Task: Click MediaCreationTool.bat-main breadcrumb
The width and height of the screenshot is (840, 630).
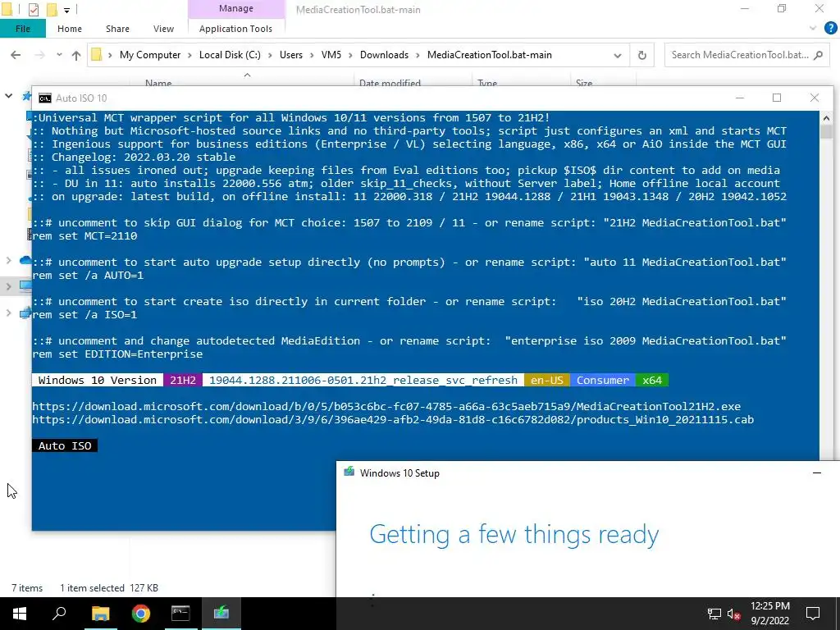Action: click(x=490, y=55)
